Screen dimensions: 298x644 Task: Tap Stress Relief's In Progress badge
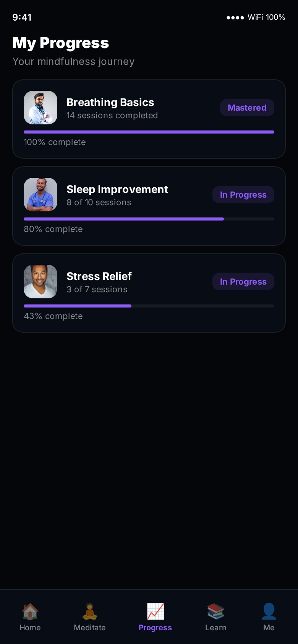[243, 282]
